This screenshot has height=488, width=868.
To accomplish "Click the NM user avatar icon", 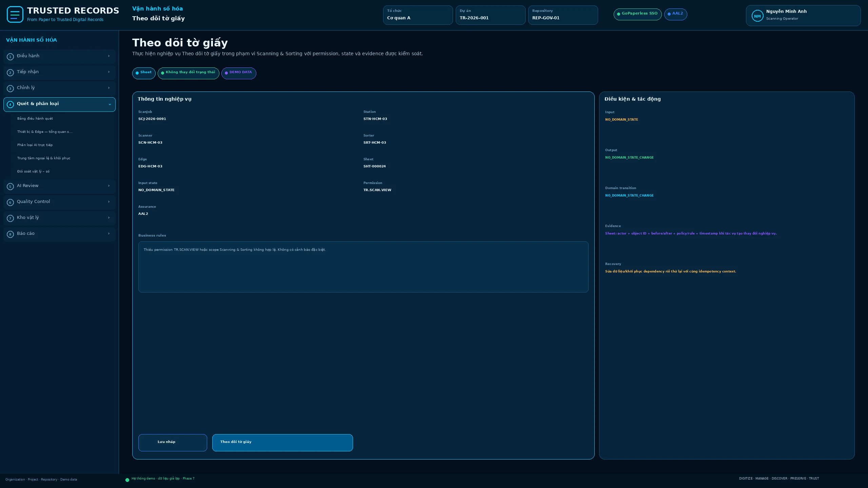I will pos(757,16).
